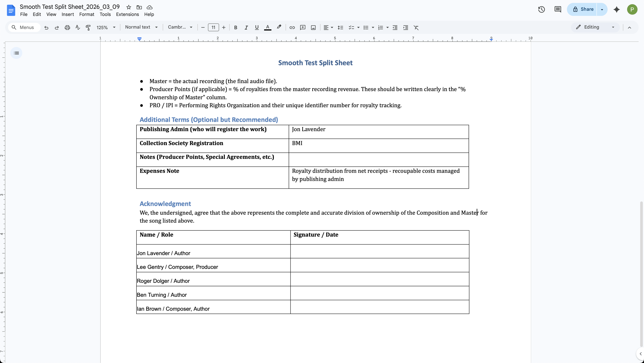Screen dimensions: 644x363
Task: Open version history clock icon
Action: [541, 10]
